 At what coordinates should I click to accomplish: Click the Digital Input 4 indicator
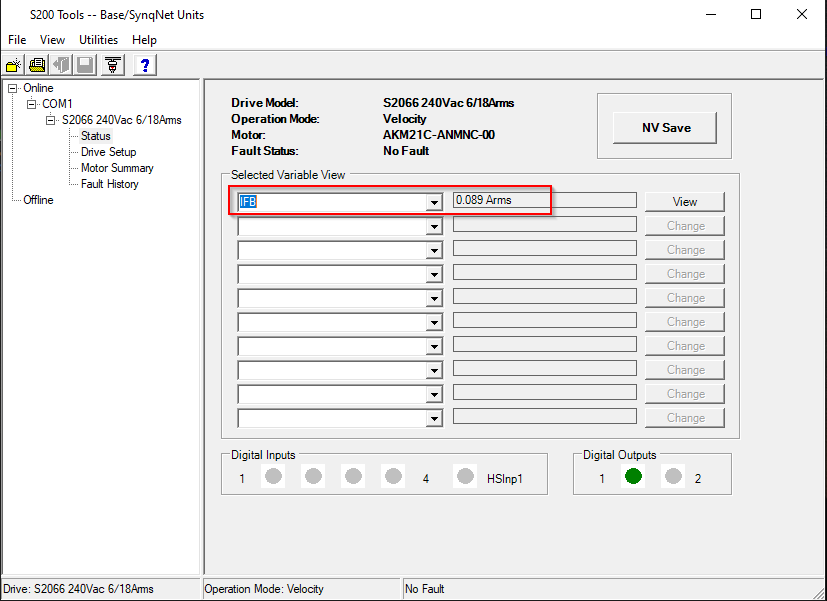[393, 476]
